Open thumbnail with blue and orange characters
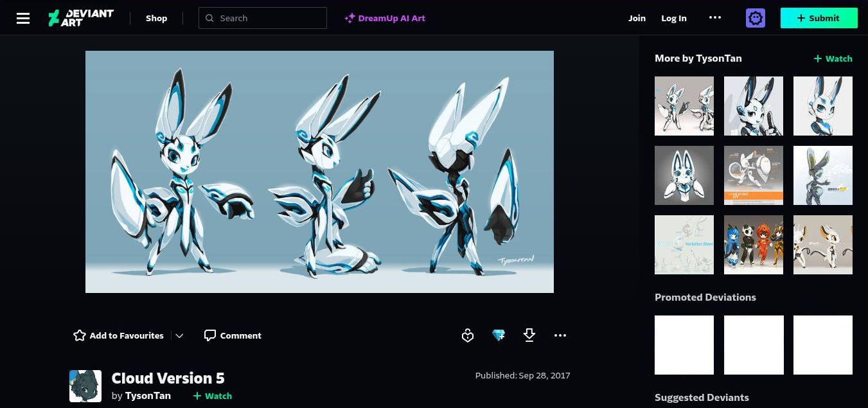This screenshot has width=868, height=408. click(754, 245)
